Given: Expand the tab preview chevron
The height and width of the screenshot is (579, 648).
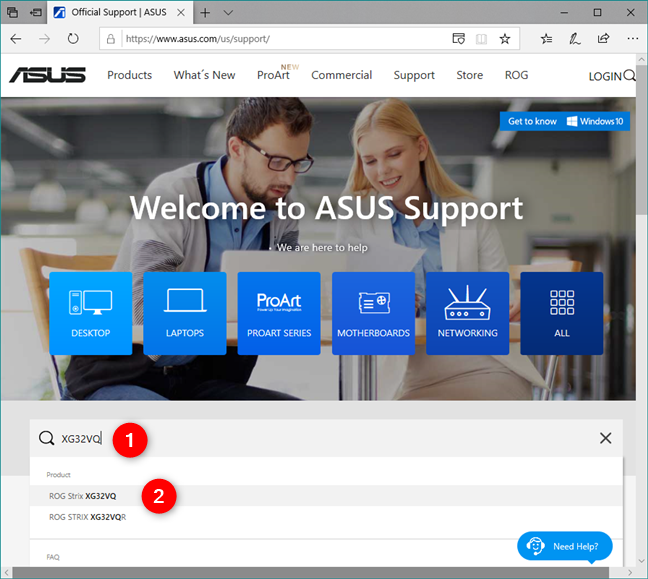Looking at the screenshot, I should point(228,13).
